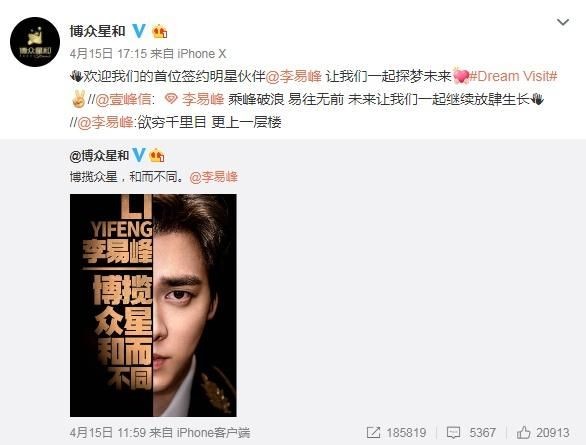Open the 博众星和 username at the top

98,31
